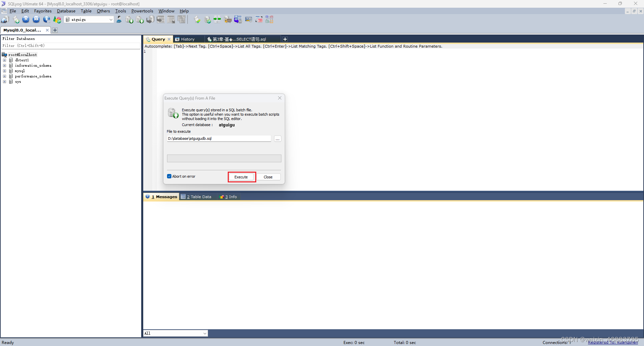Click the database icon with curved gray arrow
644x346 pixels.
pyautogui.click(x=150, y=19)
